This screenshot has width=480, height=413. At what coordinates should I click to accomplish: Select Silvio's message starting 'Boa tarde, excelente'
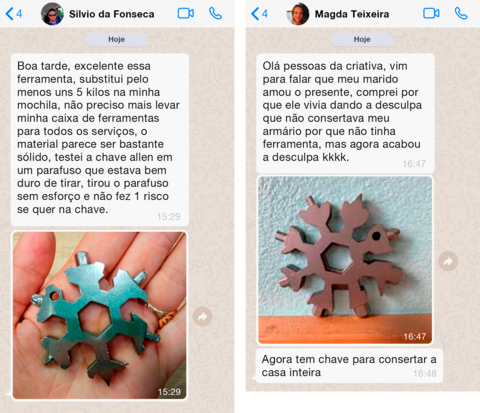pyautogui.click(x=100, y=140)
